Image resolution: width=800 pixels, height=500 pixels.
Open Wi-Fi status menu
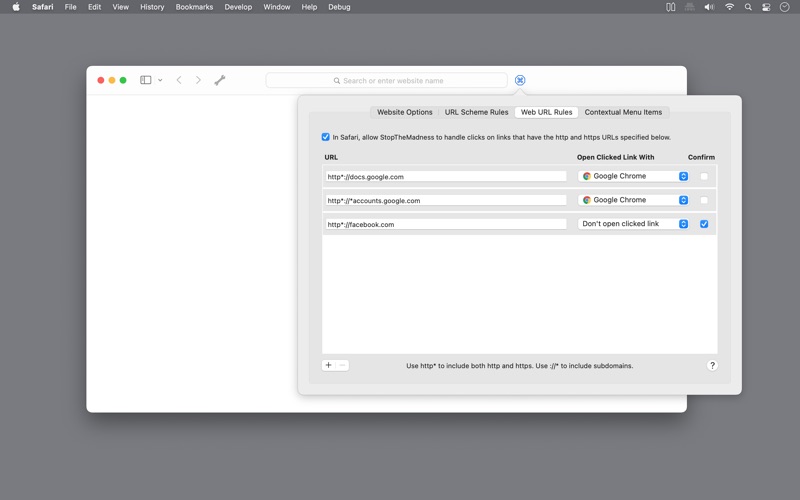coord(730,7)
